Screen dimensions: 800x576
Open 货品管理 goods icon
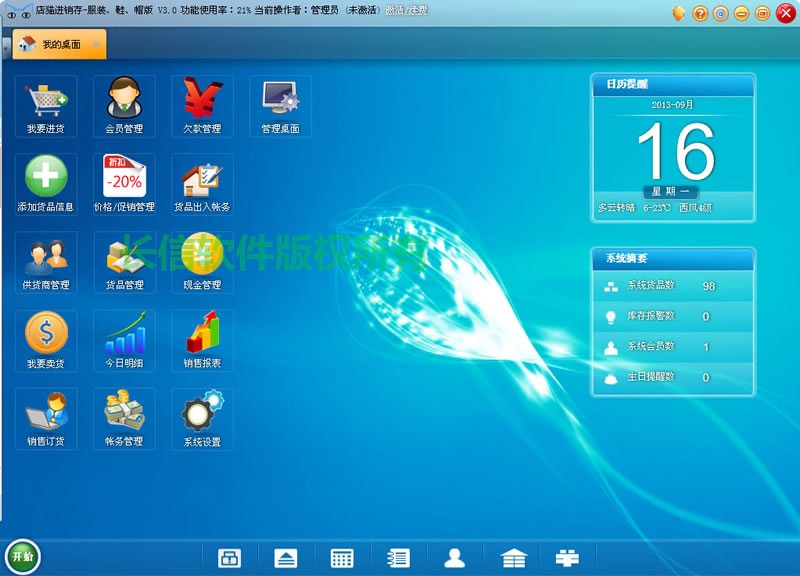point(124,262)
